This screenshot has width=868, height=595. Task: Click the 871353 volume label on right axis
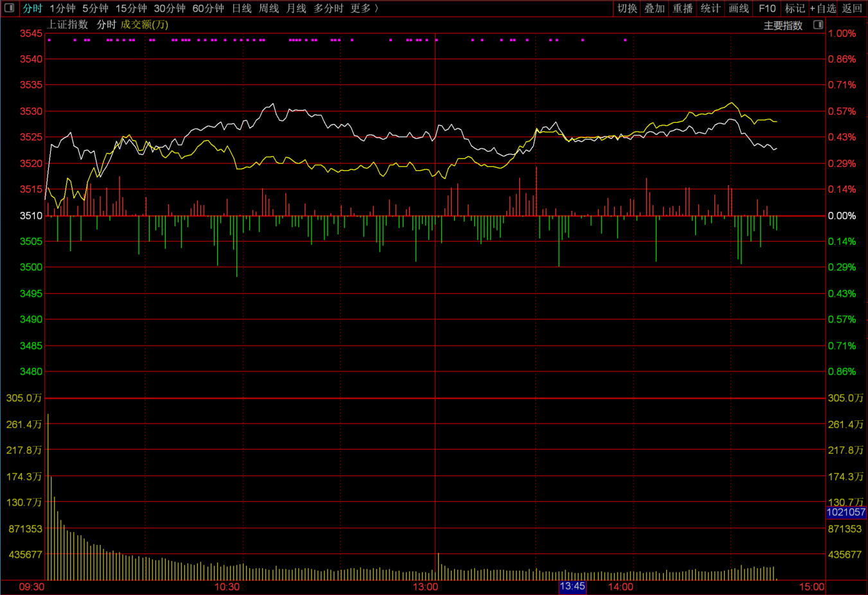pos(845,529)
